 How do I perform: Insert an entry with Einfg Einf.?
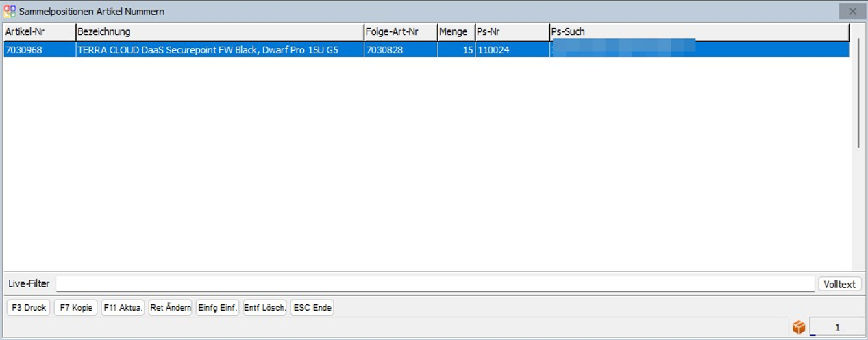[217, 308]
